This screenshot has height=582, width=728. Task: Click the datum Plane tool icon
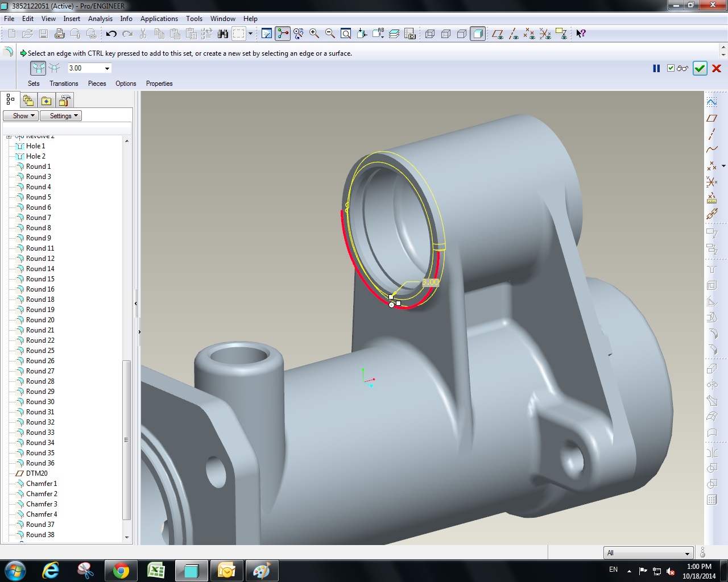tap(712, 118)
